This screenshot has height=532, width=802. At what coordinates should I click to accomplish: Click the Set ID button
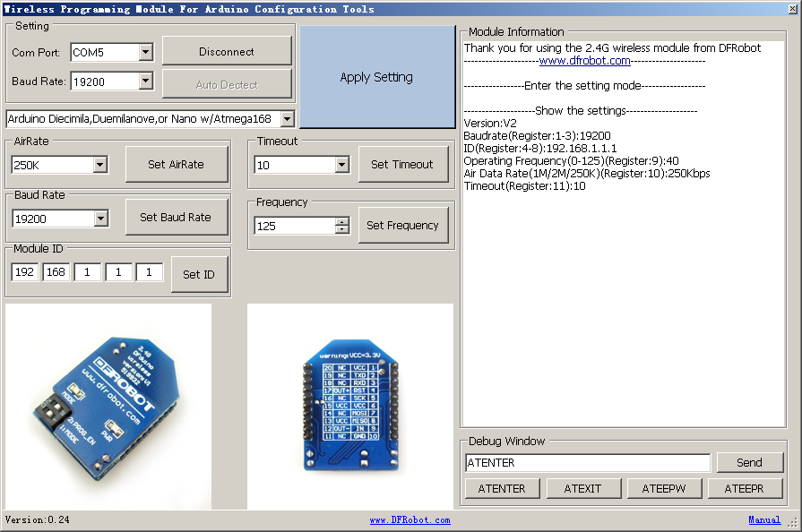click(199, 274)
